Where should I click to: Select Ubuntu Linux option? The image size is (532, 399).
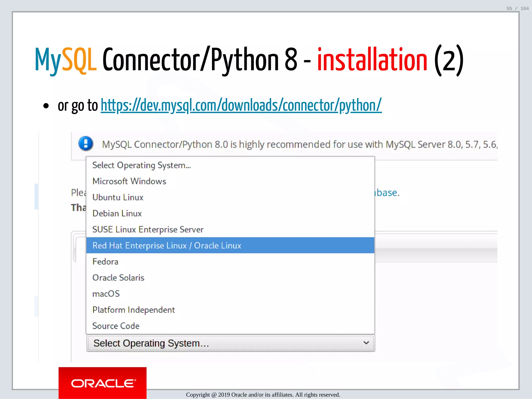[118, 197]
